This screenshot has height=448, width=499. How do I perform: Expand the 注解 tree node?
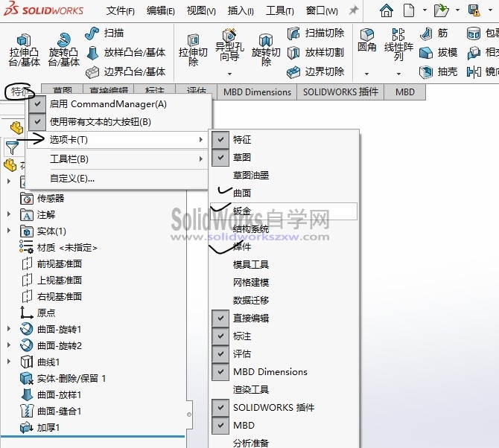[x=9, y=214]
